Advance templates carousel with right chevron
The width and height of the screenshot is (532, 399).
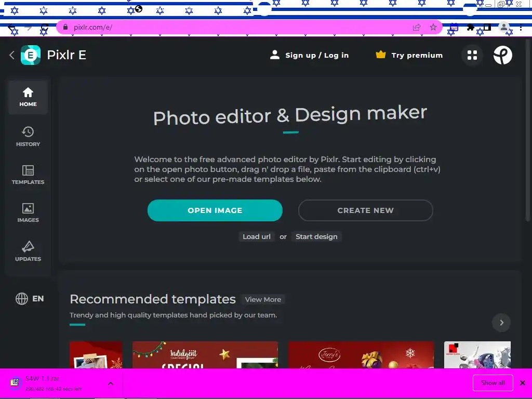coord(501,322)
